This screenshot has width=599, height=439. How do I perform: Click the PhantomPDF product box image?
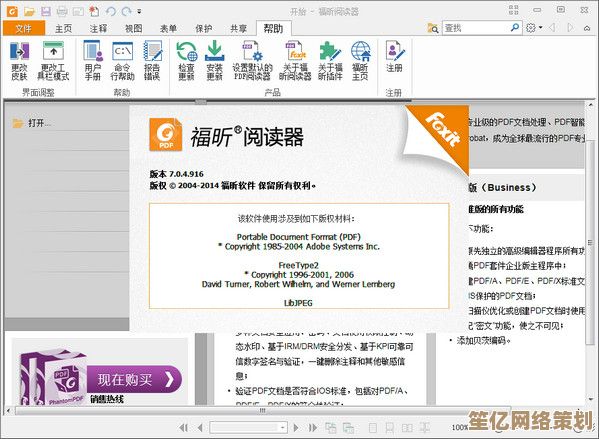(x=53, y=378)
